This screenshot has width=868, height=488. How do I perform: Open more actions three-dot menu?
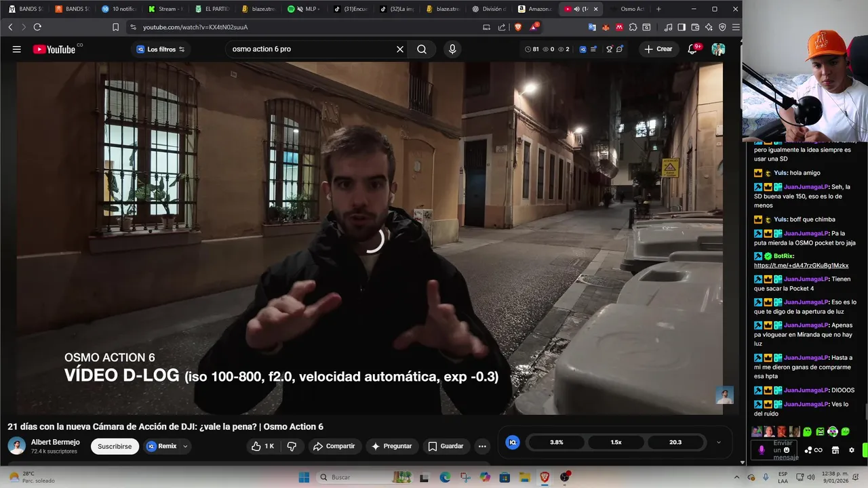click(482, 446)
